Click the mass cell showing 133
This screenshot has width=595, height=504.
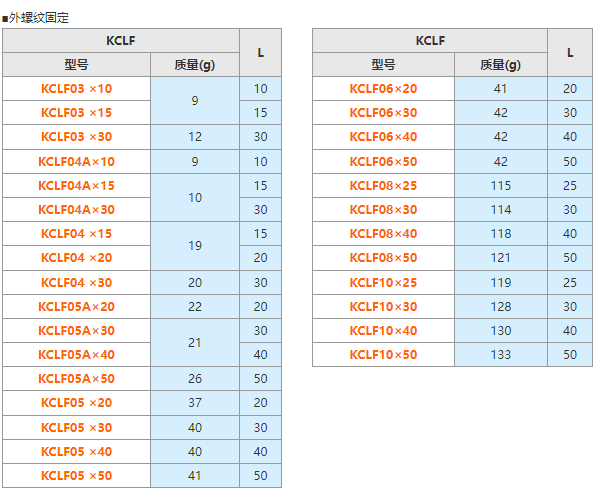(x=501, y=354)
